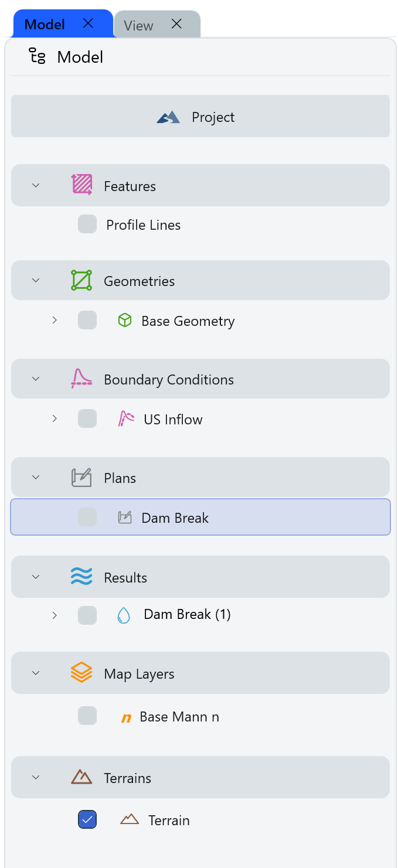Enable the Profile Lines checkbox
Image resolution: width=398 pixels, height=868 pixels.
(87, 224)
